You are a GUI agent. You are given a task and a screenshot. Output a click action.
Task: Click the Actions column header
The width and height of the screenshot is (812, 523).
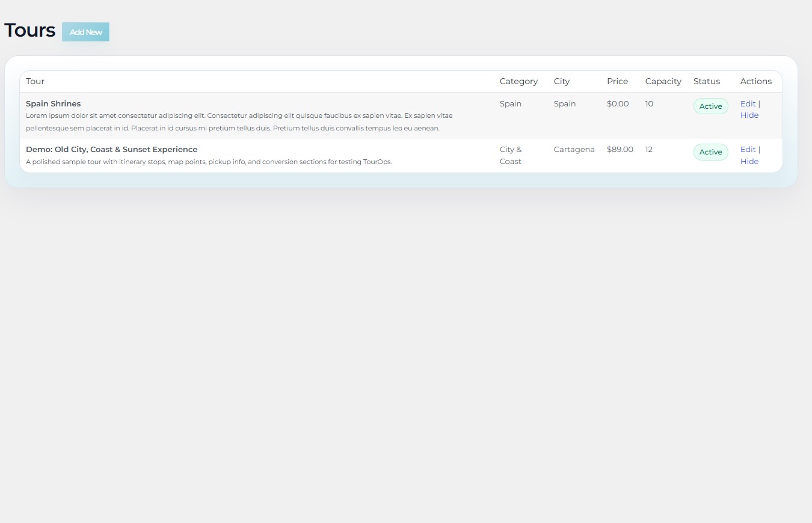tap(756, 81)
